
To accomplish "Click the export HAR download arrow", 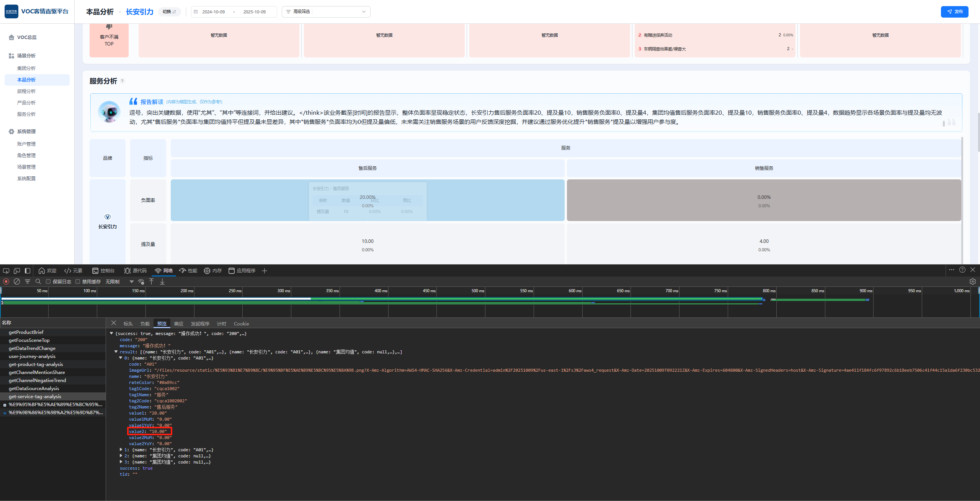I will coord(162,281).
